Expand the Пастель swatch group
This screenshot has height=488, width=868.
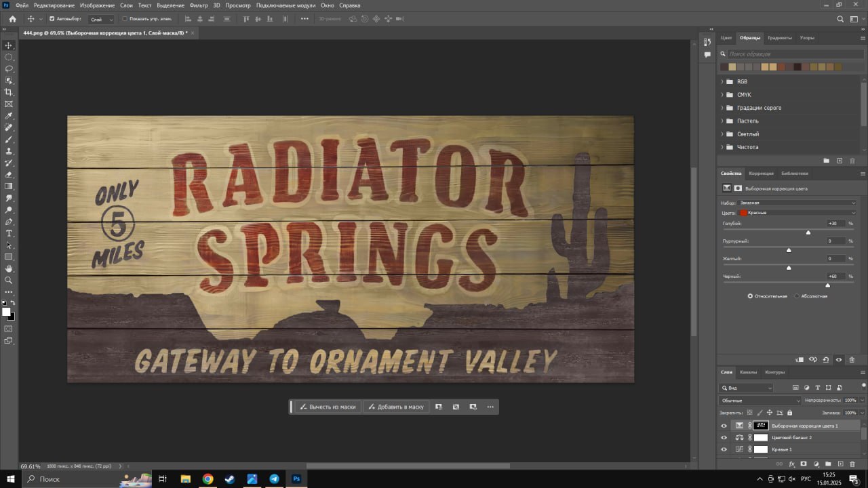(x=722, y=121)
